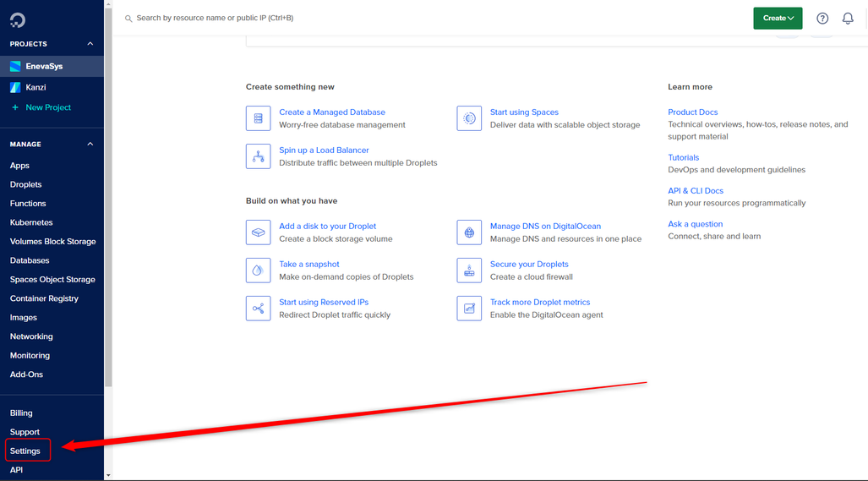868x481 pixels.
Task: Click the Kanzi project icon
Action: click(x=15, y=87)
